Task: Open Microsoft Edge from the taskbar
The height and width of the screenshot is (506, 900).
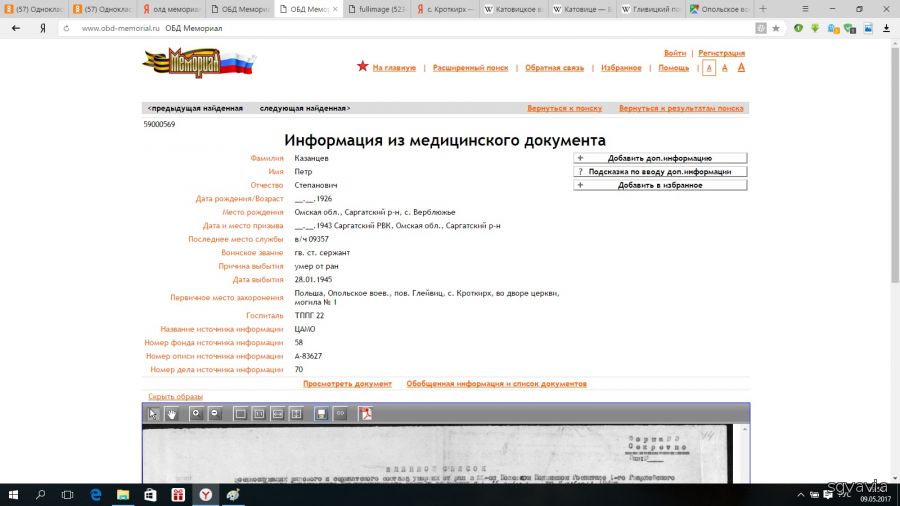Action: pos(96,494)
